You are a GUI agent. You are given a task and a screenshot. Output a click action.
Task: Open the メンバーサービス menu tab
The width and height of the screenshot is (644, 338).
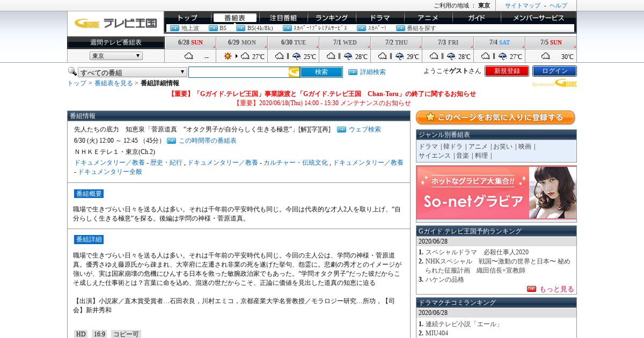(x=538, y=18)
